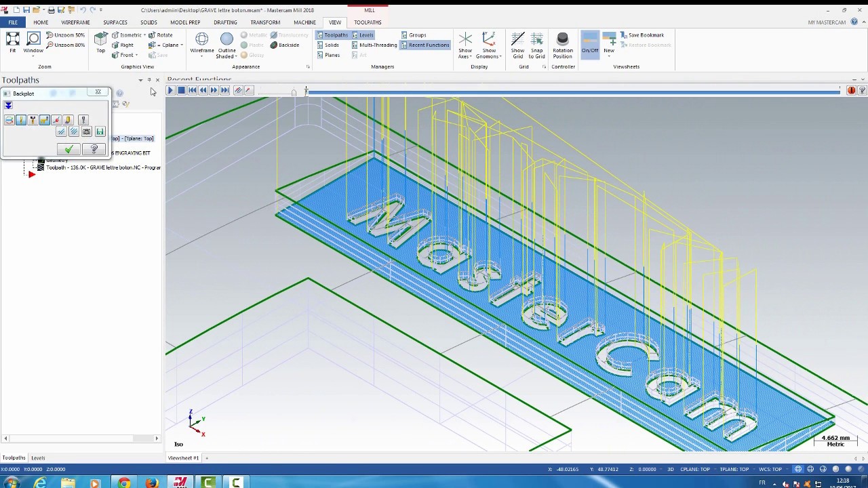Switch to the Top graphics view
868x488 pixels.
coord(100,43)
